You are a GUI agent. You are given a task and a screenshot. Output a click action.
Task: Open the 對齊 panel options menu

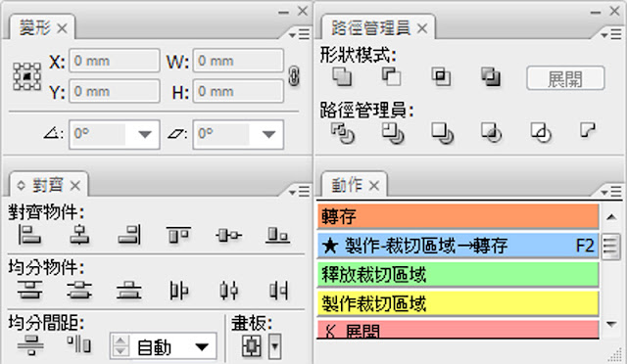coord(299,192)
